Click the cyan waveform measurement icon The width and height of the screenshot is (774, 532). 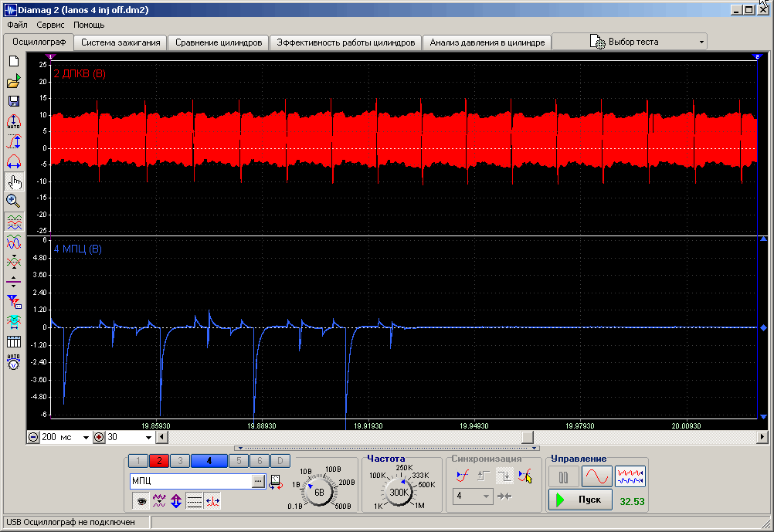(14, 322)
